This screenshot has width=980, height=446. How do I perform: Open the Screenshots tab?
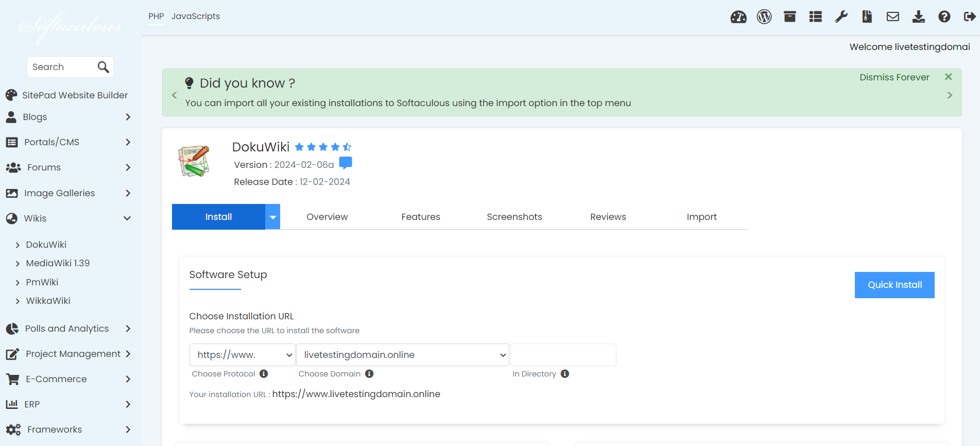(514, 217)
